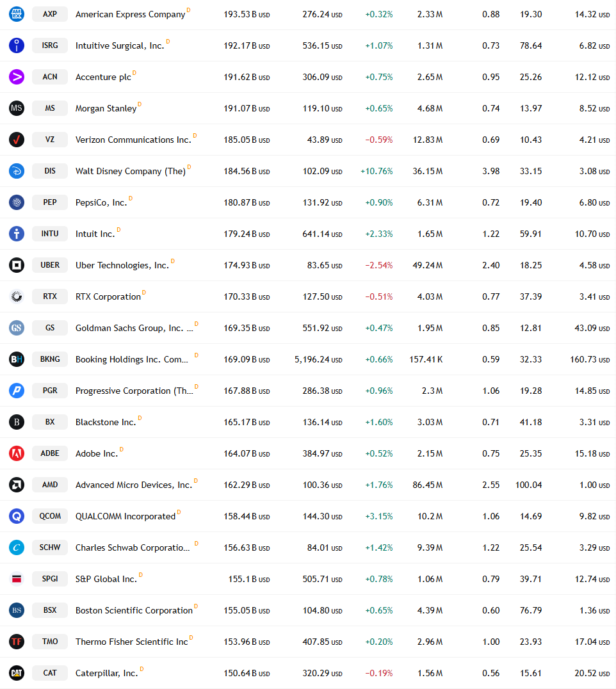Screen dimensions: 616x689
Task: Open the Caterpillar, Inc. link
Action: tap(106, 673)
